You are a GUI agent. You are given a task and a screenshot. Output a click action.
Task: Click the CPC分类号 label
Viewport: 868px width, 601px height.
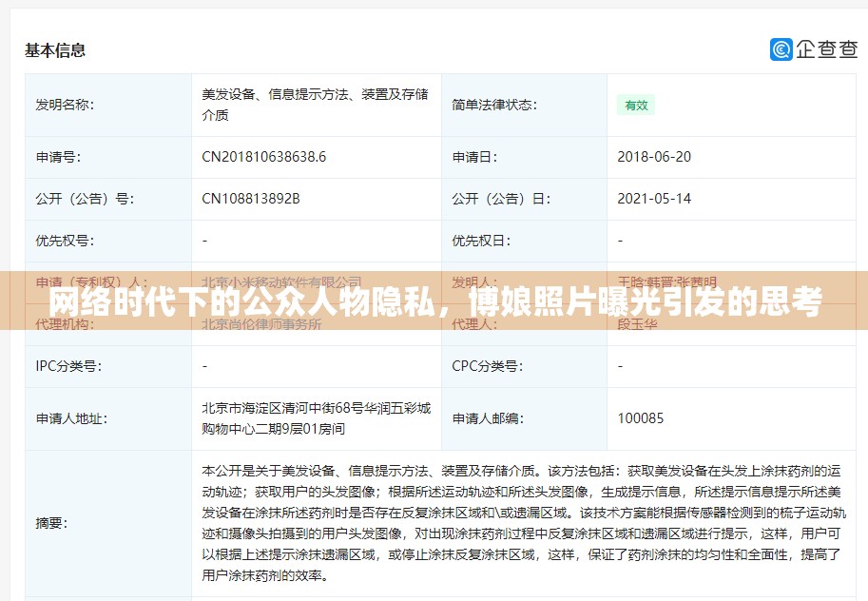click(x=487, y=366)
